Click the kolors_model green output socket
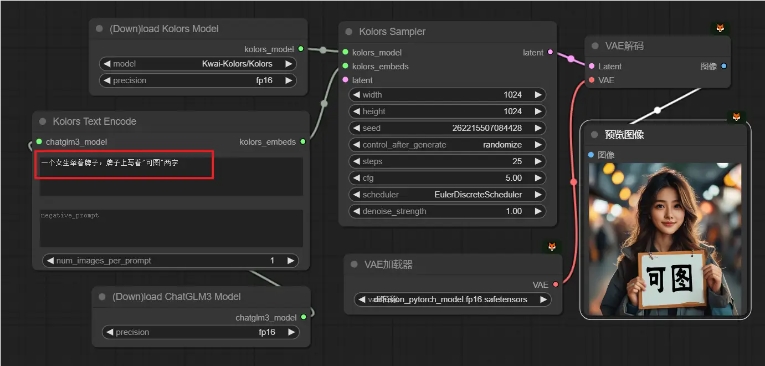The image size is (765, 366). (301, 49)
